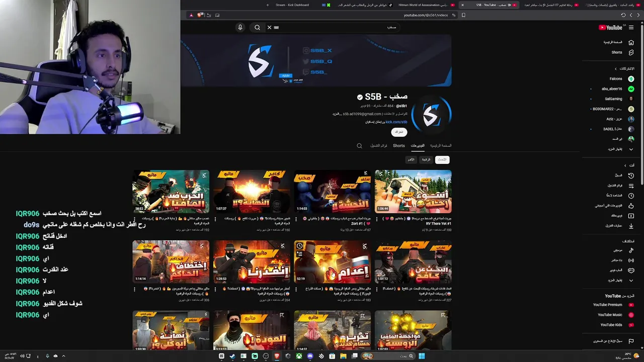Click browser bookmark icon by address bar
This screenshot has height=362, width=644.
463,15
